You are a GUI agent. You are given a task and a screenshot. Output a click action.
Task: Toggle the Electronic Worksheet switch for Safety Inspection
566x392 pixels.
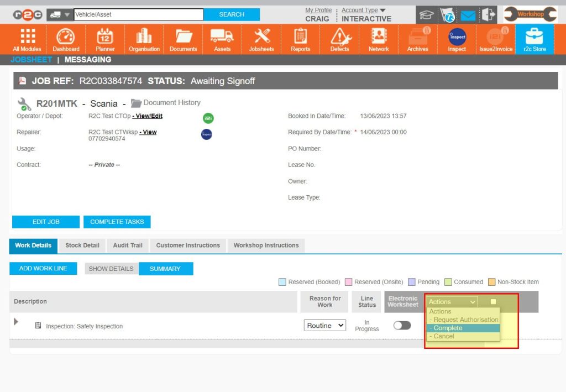coord(402,326)
